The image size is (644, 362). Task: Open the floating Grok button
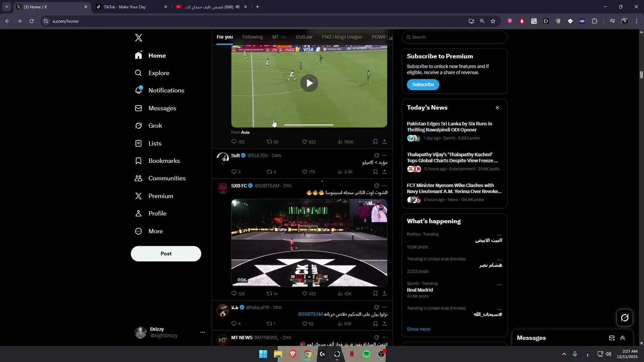coord(625,318)
